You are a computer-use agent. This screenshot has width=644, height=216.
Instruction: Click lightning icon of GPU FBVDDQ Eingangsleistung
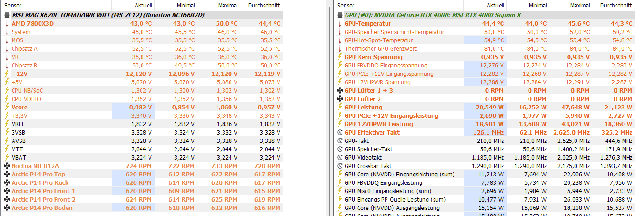(x=339, y=182)
